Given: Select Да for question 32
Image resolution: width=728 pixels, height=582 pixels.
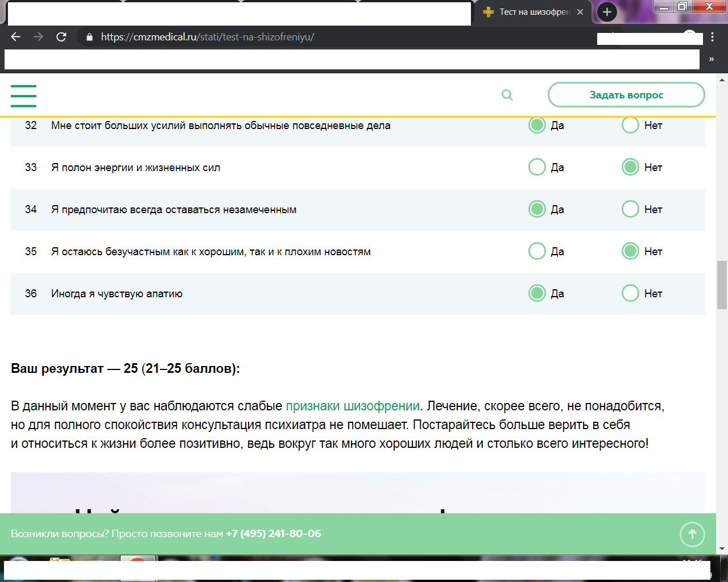Looking at the screenshot, I should click(x=537, y=125).
